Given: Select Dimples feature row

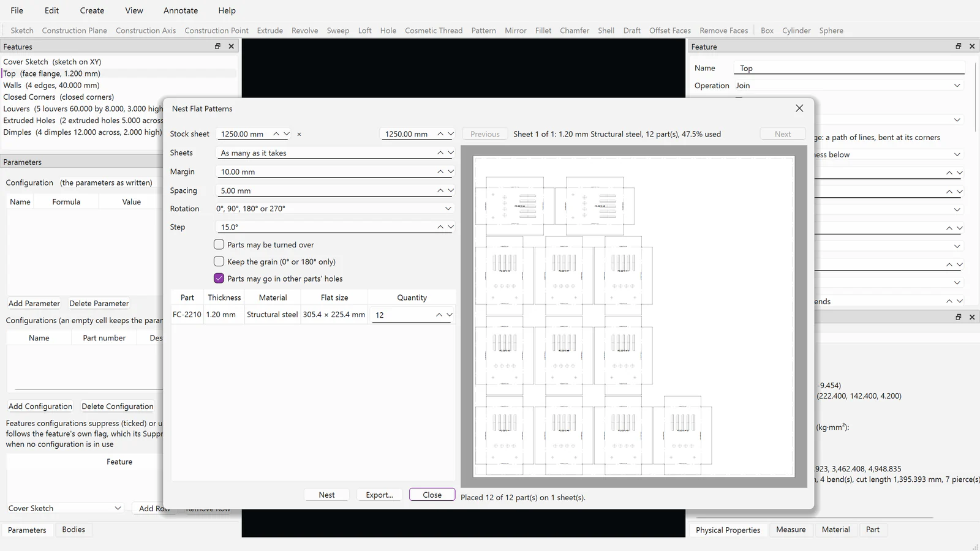Looking at the screenshot, I should click(x=83, y=132).
